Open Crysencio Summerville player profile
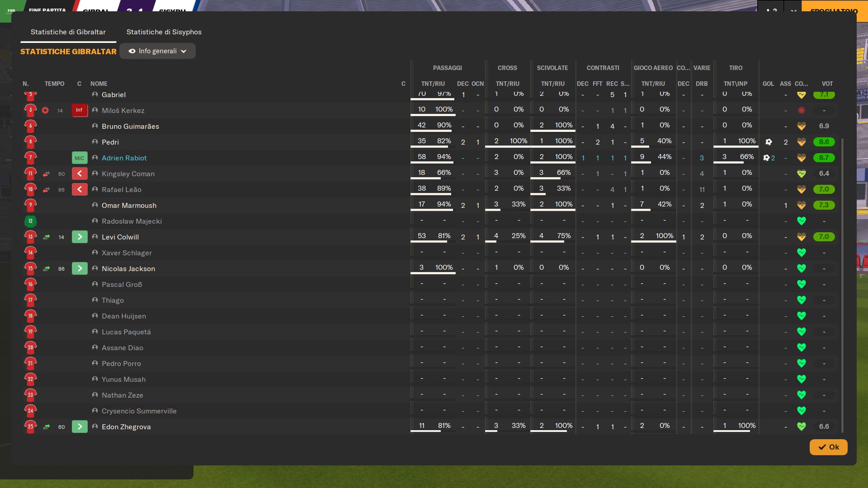Image resolution: width=868 pixels, height=488 pixels. pyautogui.click(x=139, y=411)
